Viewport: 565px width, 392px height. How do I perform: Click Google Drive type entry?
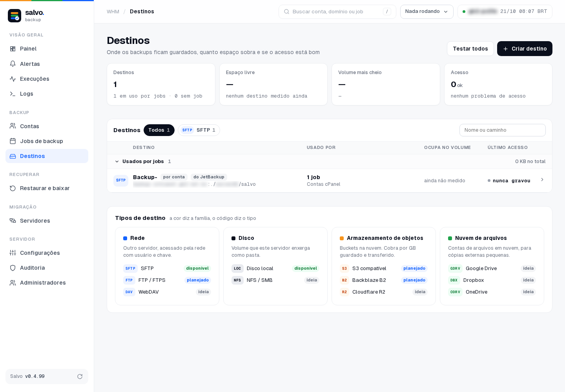point(492,269)
